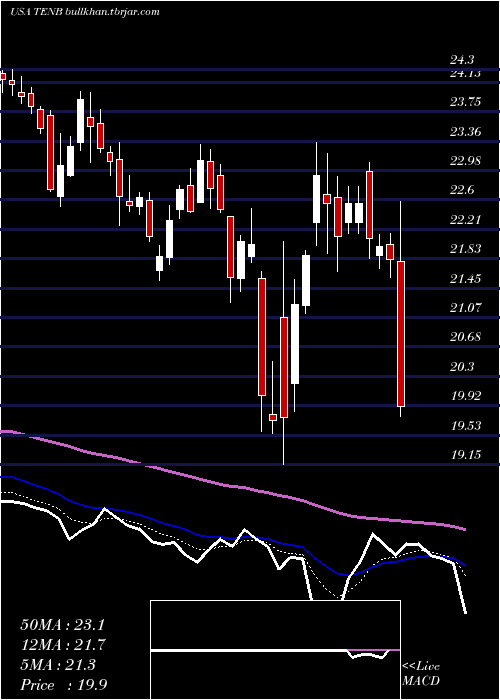Select the 20.3 price axis label

pyautogui.click(x=462, y=367)
